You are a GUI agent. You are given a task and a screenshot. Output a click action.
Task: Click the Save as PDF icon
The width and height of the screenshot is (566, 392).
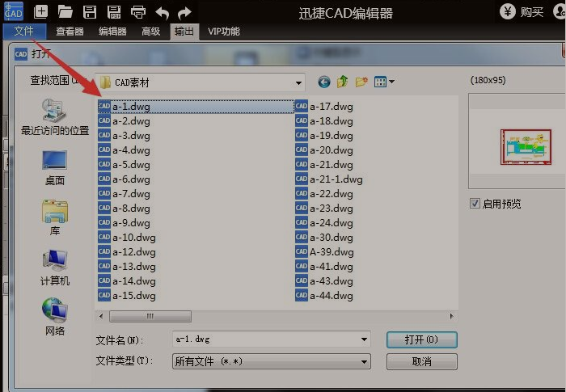[x=114, y=12]
